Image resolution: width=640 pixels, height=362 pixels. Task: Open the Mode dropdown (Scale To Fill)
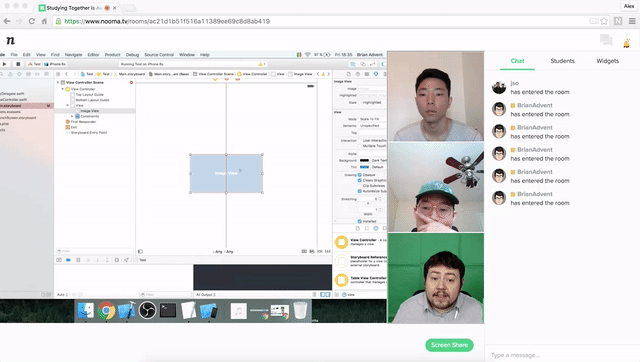click(372, 119)
